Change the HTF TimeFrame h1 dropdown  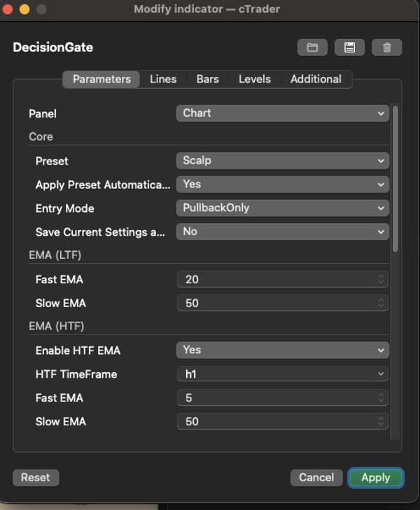coord(282,374)
